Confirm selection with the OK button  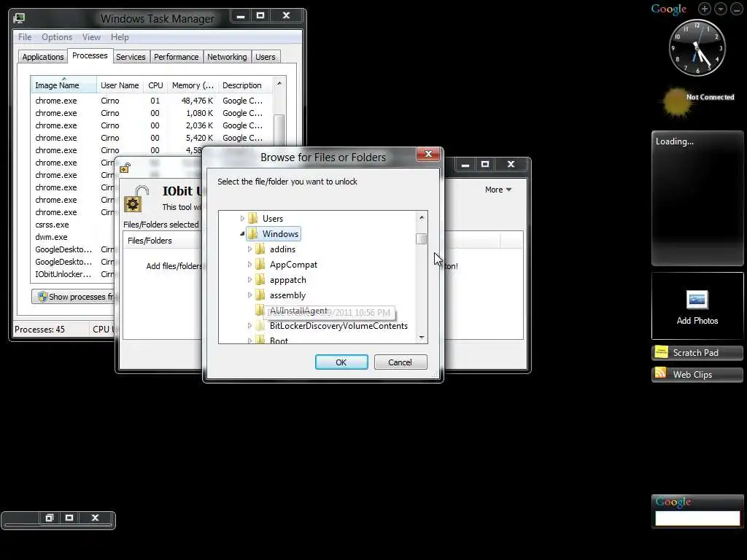point(341,362)
